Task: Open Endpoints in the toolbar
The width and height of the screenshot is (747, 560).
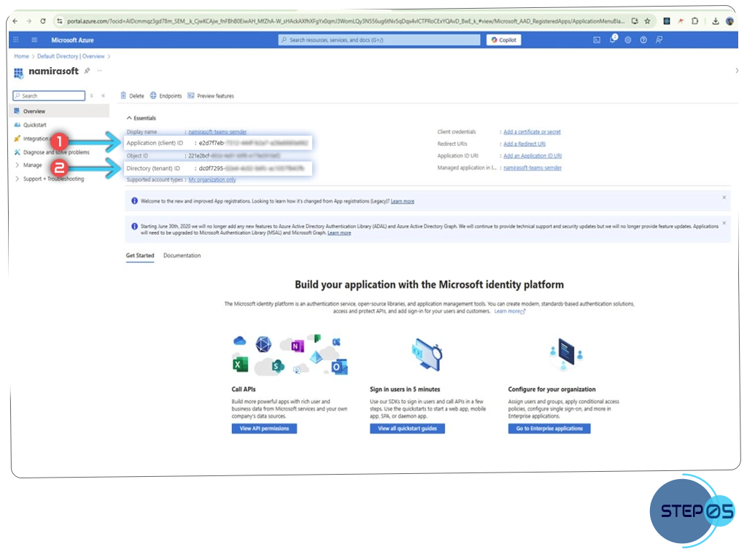Action: tap(166, 96)
